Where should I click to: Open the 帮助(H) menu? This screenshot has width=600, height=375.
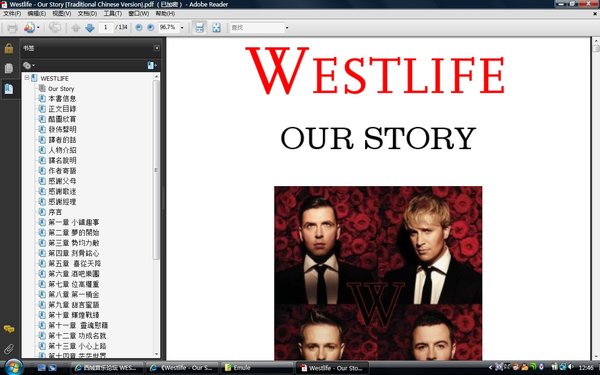point(165,13)
